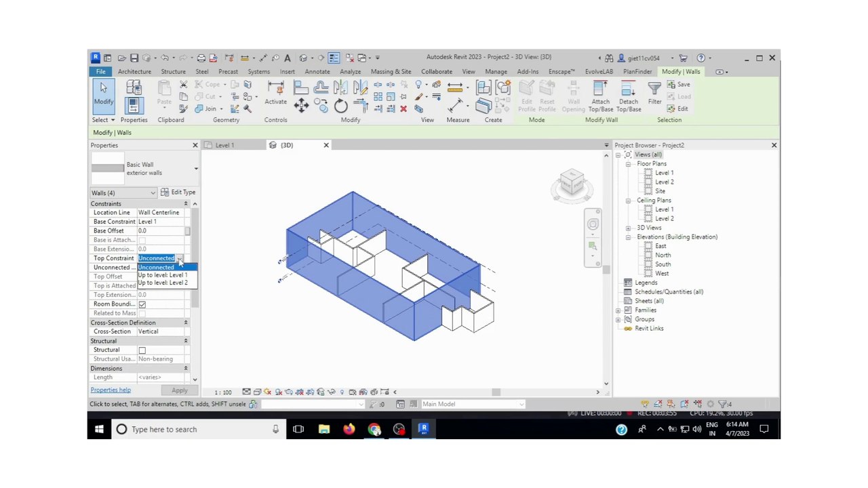Open the Type Properties icon in ribbon
Screen dimensions: 868x488
pyautogui.click(x=134, y=87)
